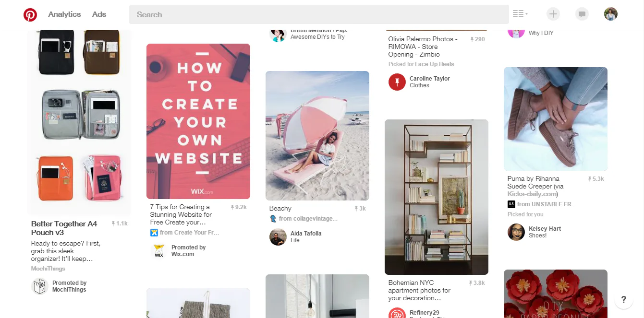Click the MochiThings promoter avatar icon

(40, 286)
